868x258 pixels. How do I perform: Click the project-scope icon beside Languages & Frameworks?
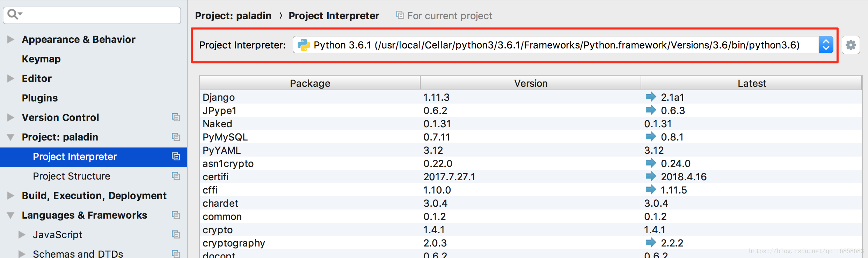point(176,215)
